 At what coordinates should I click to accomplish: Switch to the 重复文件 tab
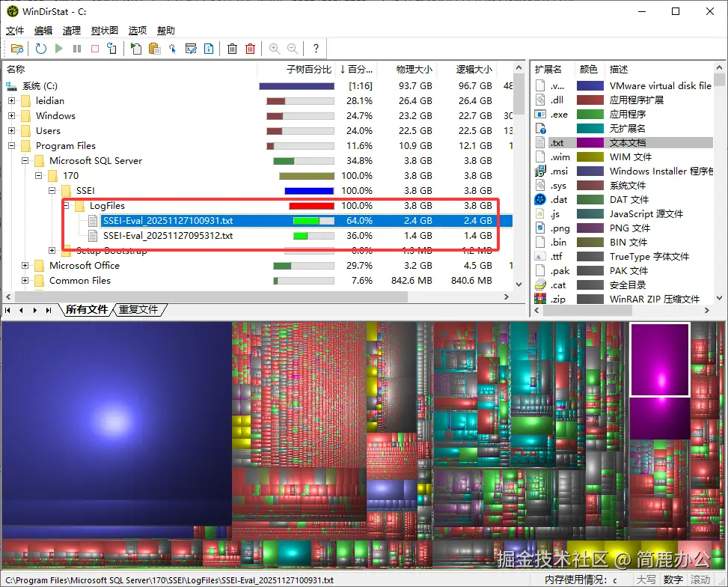tap(139, 308)
